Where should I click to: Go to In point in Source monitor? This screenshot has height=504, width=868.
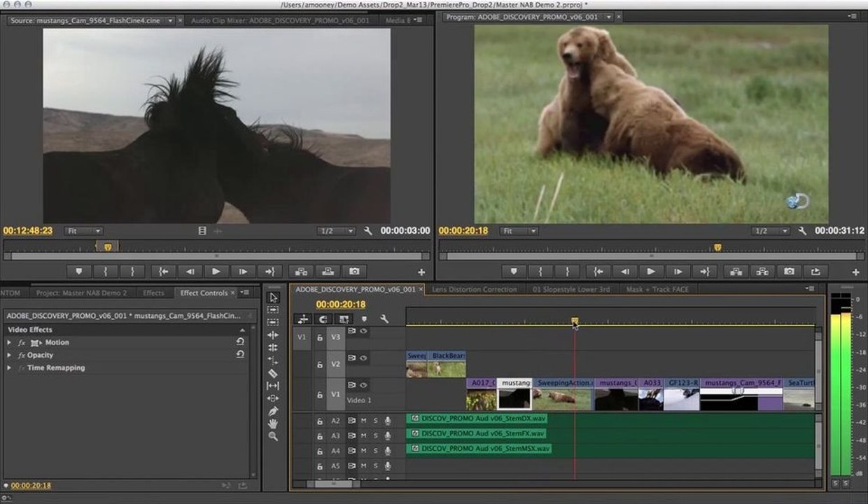tap(163, 271)
